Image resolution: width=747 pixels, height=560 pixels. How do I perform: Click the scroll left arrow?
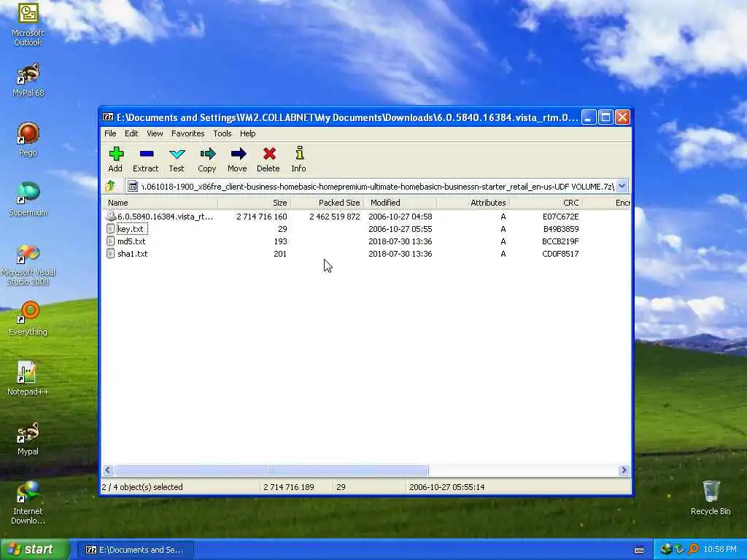[108, 470]
